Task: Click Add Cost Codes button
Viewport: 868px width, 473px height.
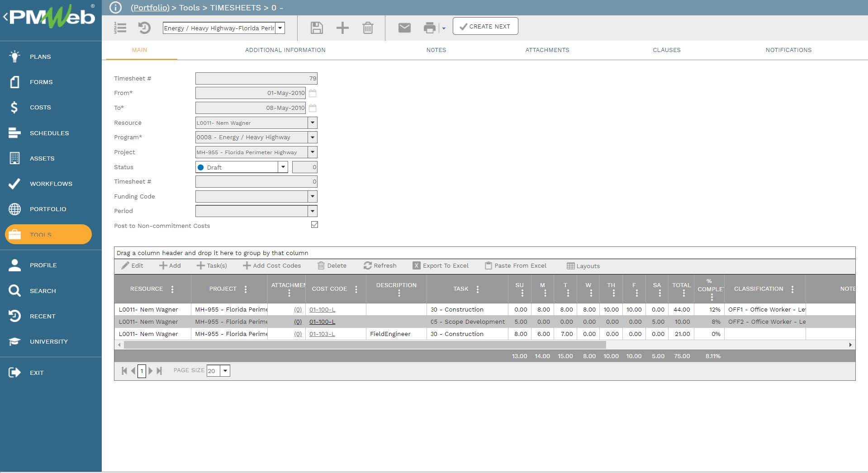Action: [x=272, y=266]
